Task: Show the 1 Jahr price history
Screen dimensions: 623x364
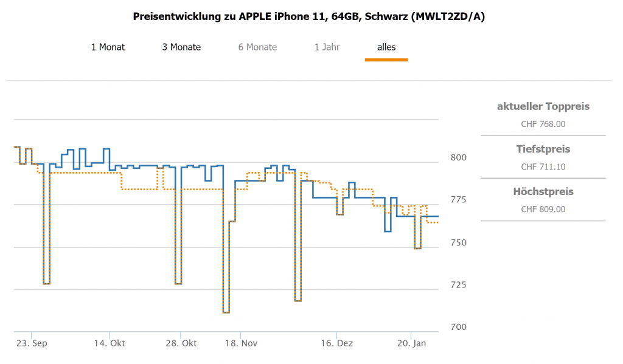Action: click(327, 47)
